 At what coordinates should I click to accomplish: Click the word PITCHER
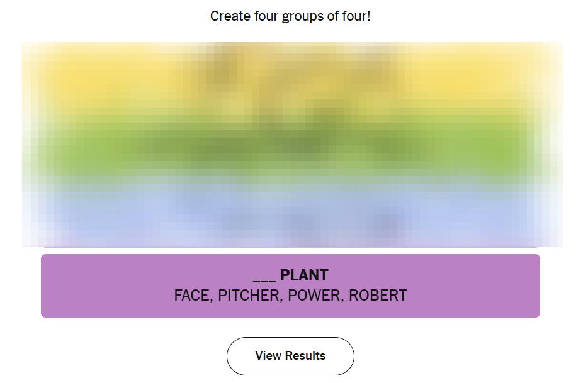pyautogui.click(x=248, y=296)
